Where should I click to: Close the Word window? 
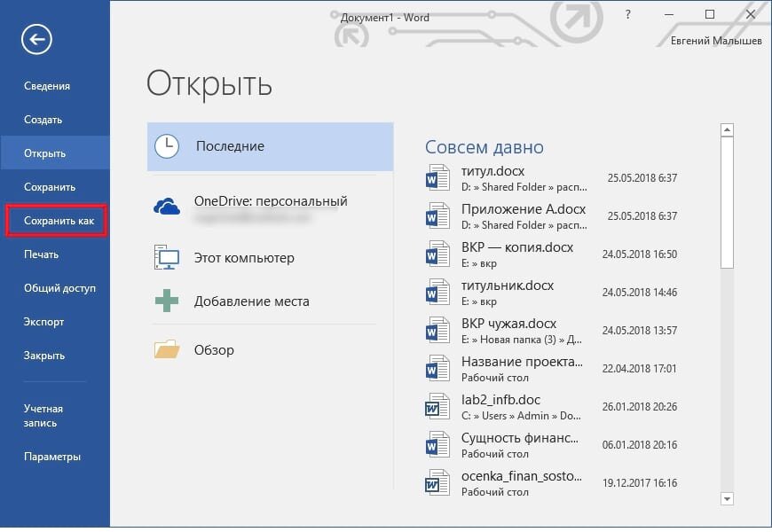(751, 15)
